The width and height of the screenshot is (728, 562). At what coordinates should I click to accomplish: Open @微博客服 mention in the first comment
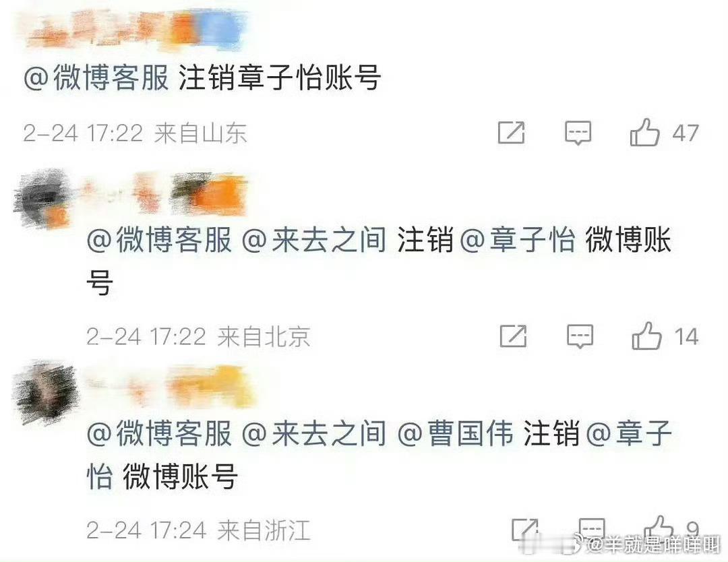coord(96,77)
